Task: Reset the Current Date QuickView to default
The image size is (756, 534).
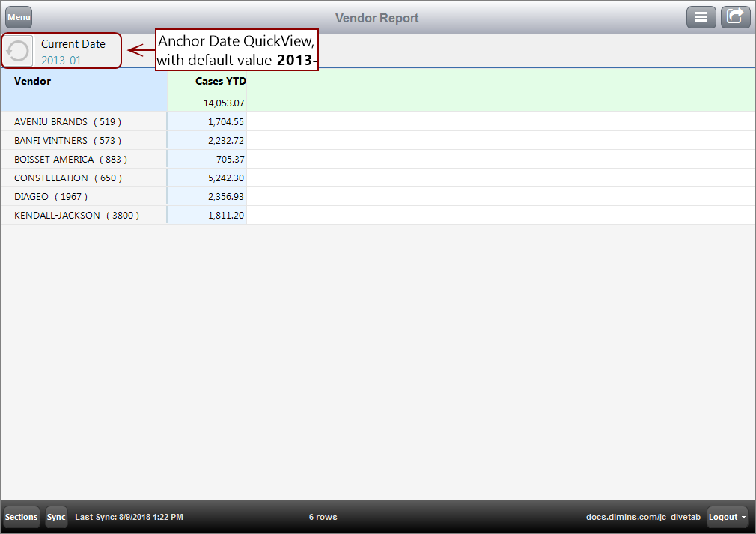Action: pos(18,50)
